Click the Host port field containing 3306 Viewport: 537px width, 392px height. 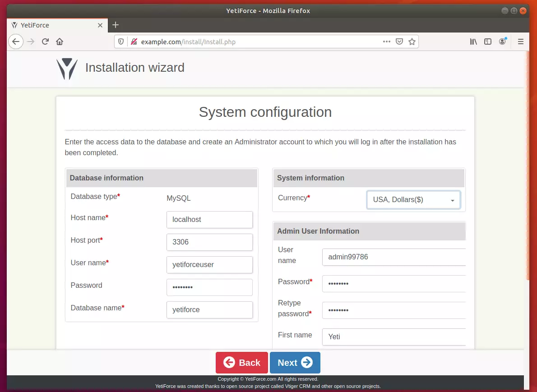pos(209,242)
